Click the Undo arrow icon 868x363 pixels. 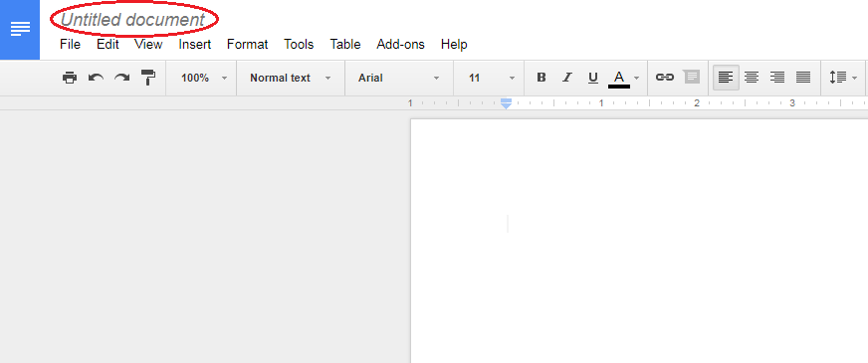[x=96, y=78]
